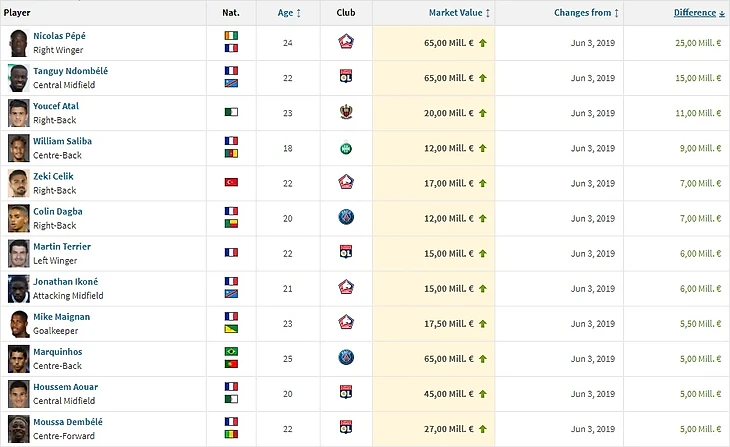730x447 pixels.
Task: Click the PSG crest in Colin Dagba's row
Action: click(x=346, y=219)
